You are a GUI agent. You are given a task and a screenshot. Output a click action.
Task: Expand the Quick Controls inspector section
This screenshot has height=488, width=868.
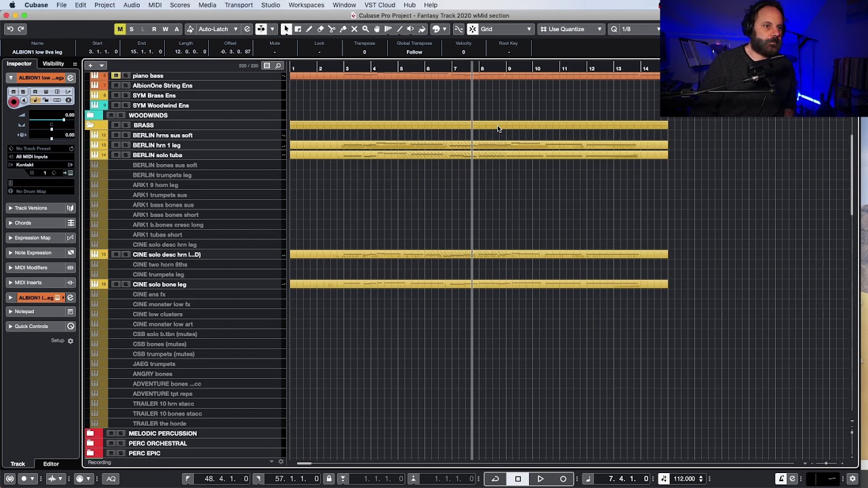click(39, 327)
